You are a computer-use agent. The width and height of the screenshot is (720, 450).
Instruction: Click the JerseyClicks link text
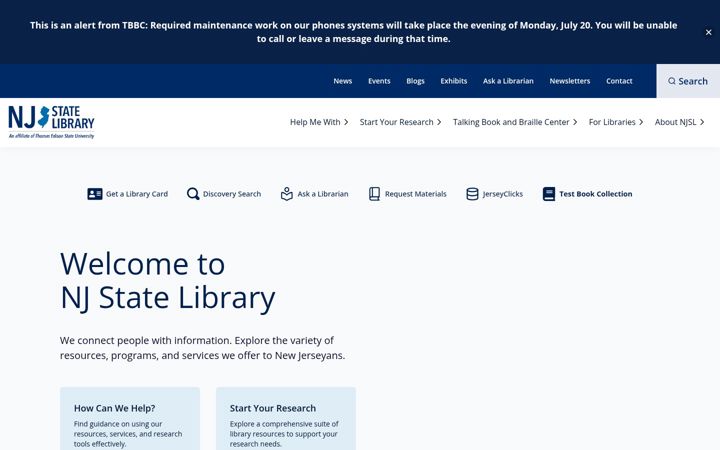tap(502, 194)
